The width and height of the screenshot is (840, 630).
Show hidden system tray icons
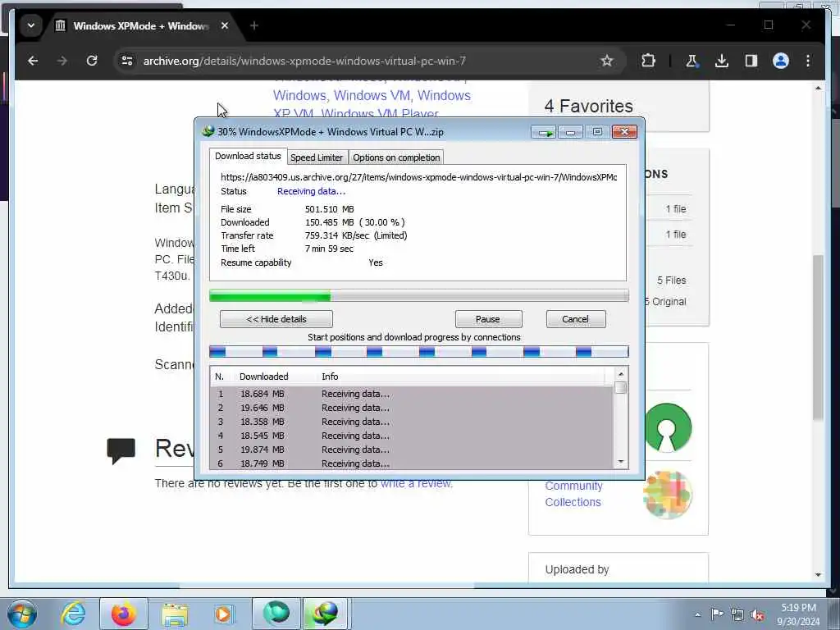(x=697, y=614)
